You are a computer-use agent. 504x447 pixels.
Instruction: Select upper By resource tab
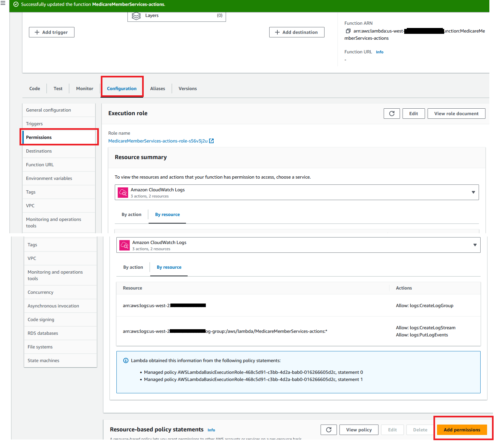[167, 214]
